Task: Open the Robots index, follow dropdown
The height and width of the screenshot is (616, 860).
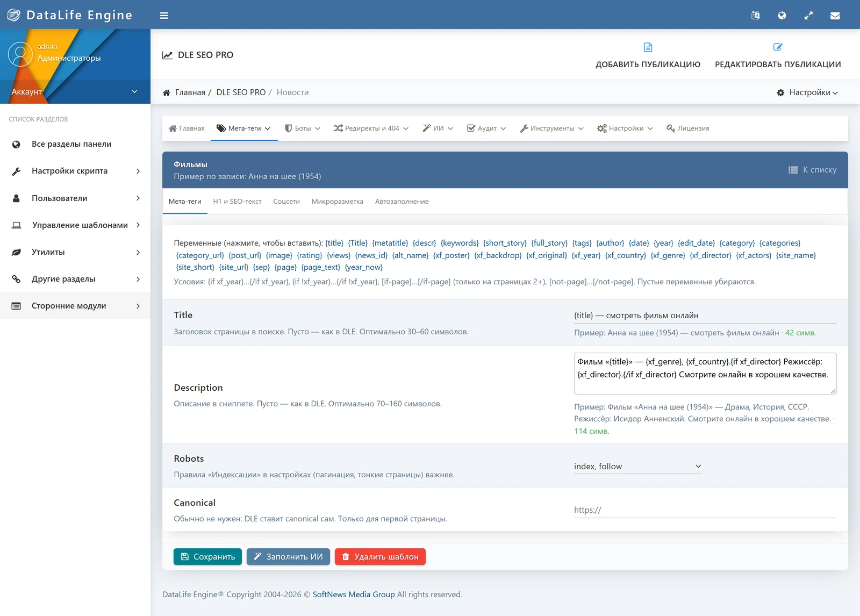Action: [x=637, y=466]
